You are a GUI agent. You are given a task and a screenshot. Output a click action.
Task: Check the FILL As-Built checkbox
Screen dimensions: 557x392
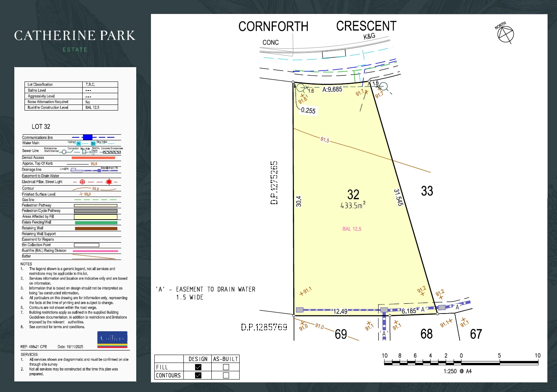[x=226, y=367]
